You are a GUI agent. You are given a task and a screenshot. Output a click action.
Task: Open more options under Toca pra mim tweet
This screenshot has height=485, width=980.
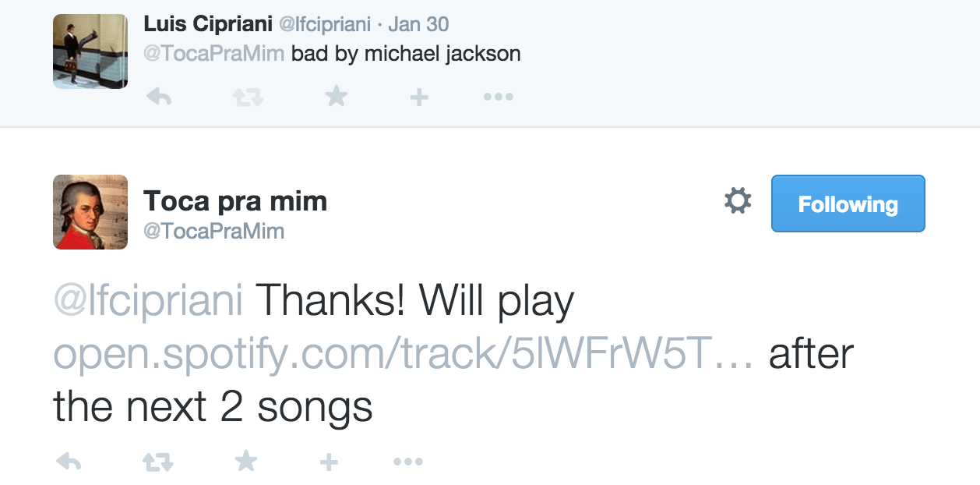tap(407, 462)
